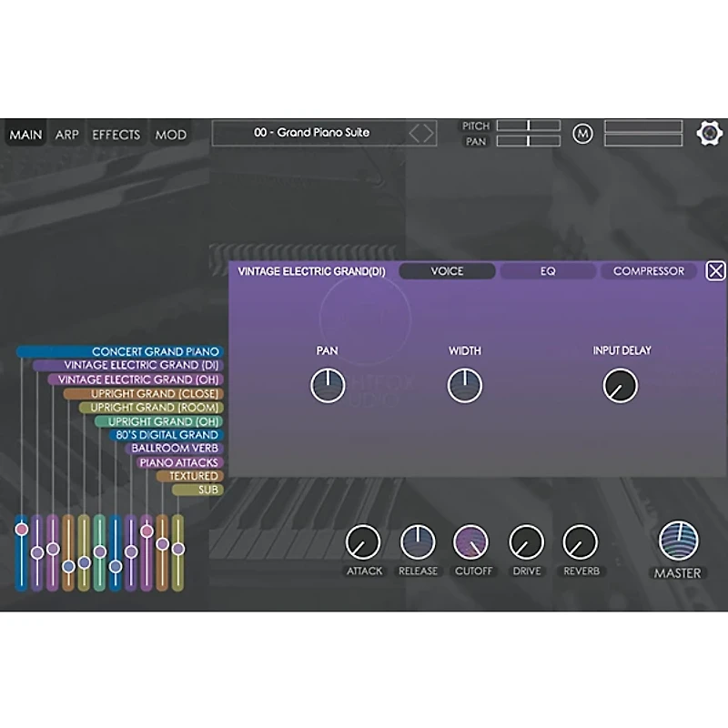Screen dimensions: 728x728
Task: Adjust the Pan knob in Voice panel
Action: [x=329, y=384]
